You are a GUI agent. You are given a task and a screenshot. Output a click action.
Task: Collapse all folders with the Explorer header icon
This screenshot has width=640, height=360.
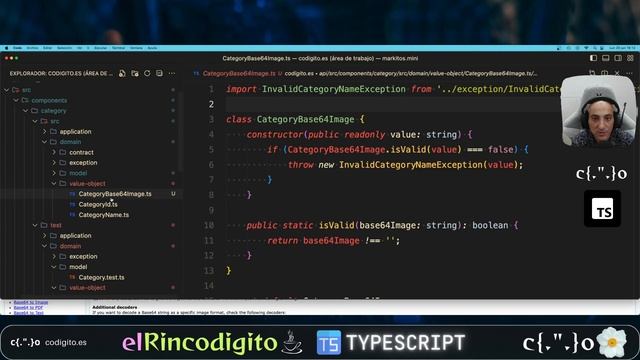click(159, 73)
